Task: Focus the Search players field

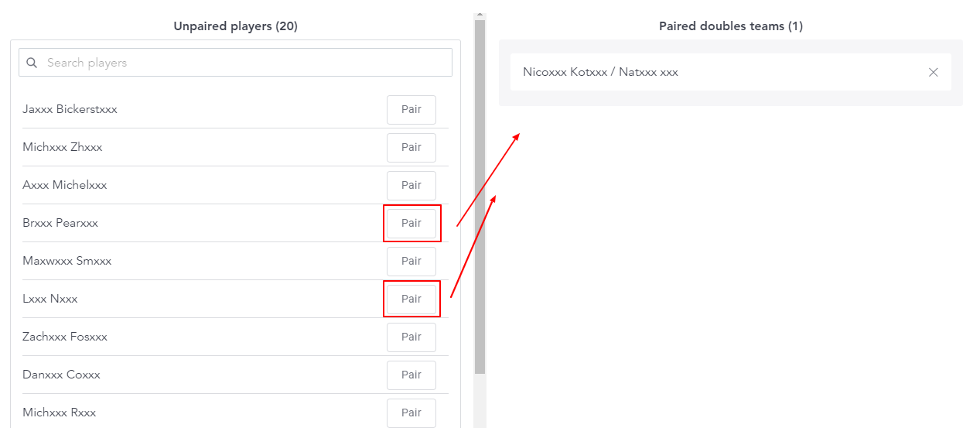Action: pos(235,63)
